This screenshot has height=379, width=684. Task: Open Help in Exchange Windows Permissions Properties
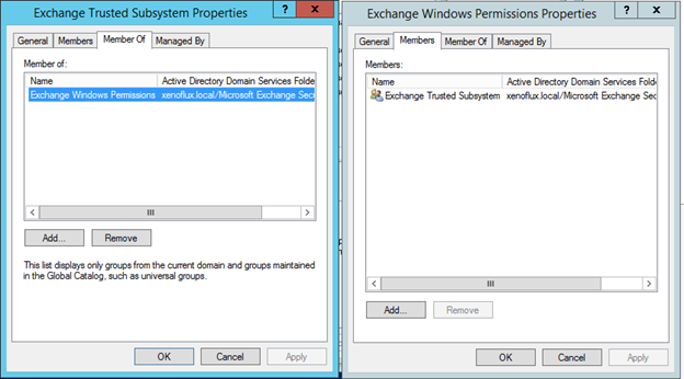(626, 10)
